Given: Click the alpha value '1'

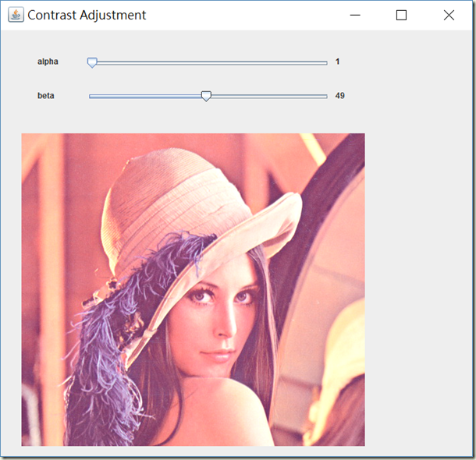Looking at the screenshot, I should 337,62.
